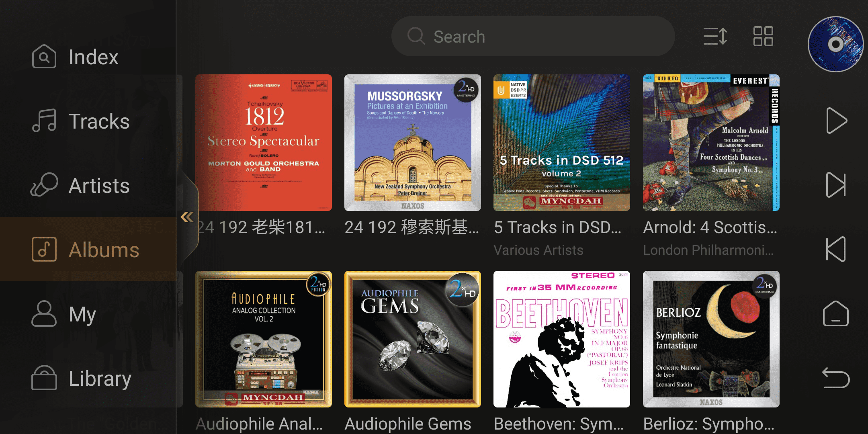The image size is (868, 434).
Task: Open the Index menu item
Action: [x=88, y=57]
